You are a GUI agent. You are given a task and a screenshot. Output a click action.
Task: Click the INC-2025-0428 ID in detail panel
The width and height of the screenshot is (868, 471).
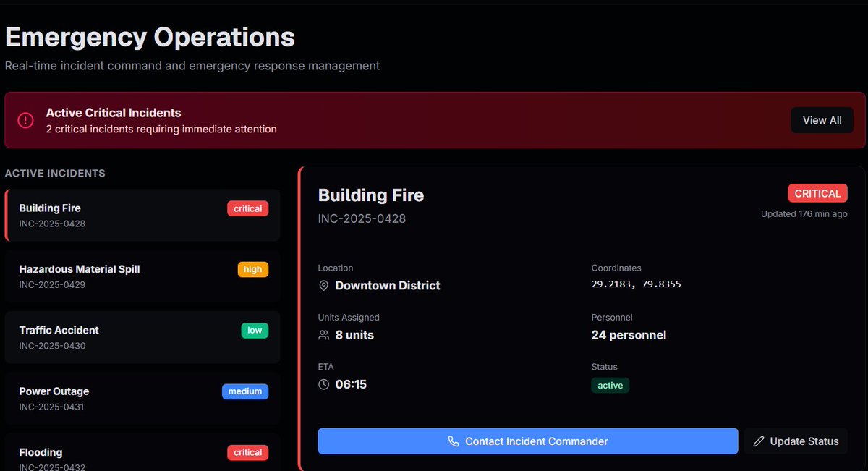(x=362, y=218)
